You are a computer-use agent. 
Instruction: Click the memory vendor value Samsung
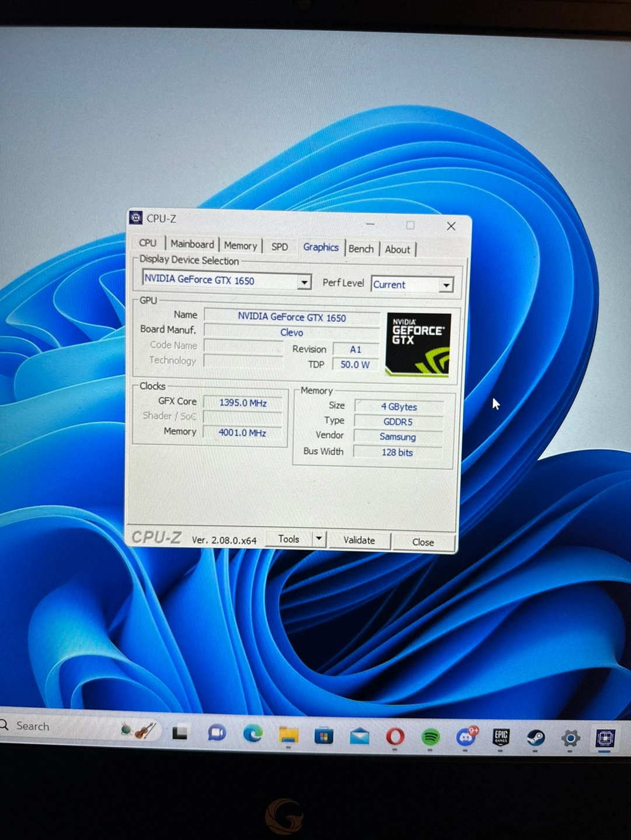398,436
